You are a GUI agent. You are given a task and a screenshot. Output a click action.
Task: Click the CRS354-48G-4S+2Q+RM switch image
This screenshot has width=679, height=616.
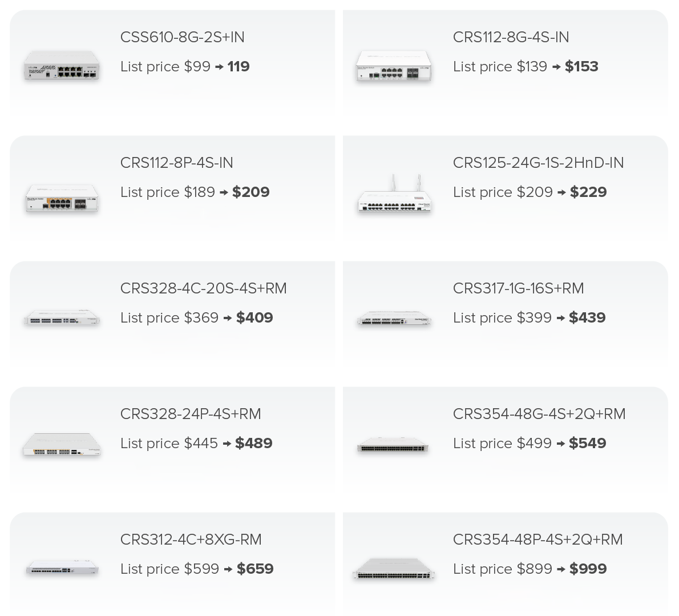tap(394, 447)
